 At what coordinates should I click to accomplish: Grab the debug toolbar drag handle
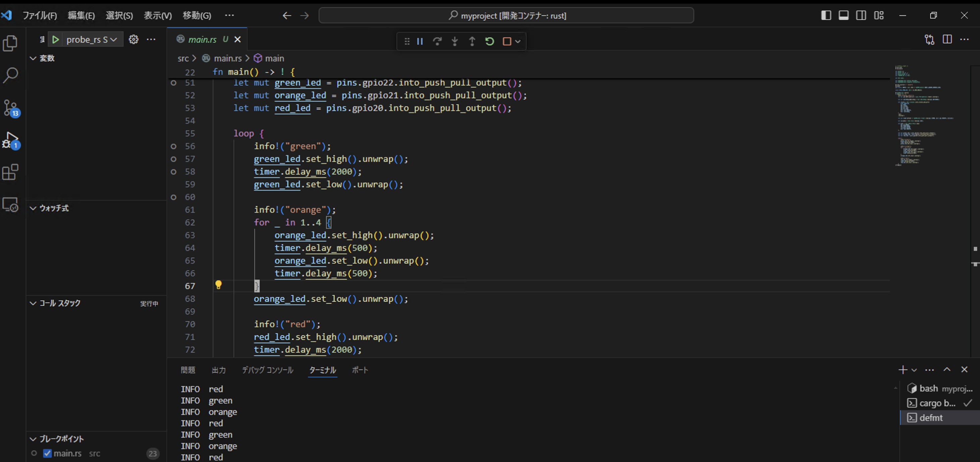coord(407,42)
